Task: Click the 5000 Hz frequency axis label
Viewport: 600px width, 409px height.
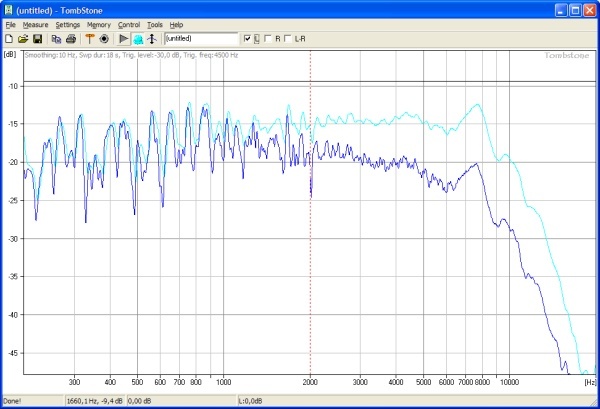Action: (423, 382)
